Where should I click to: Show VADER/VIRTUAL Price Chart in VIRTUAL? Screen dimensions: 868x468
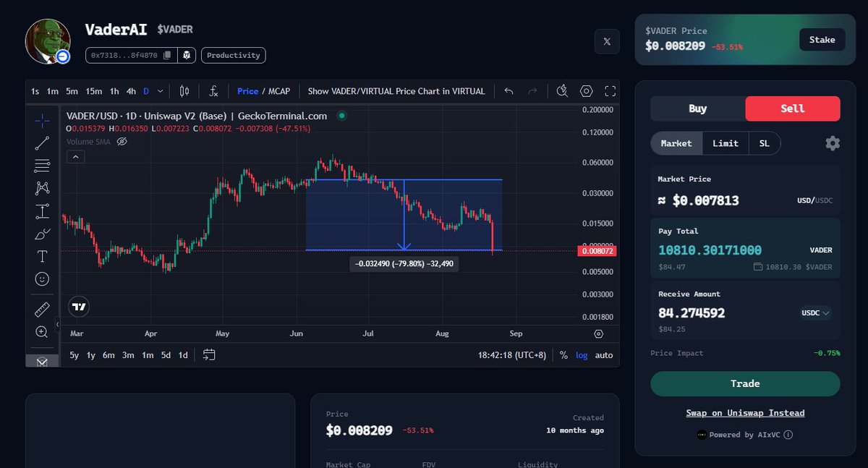(x=396, y=91)
